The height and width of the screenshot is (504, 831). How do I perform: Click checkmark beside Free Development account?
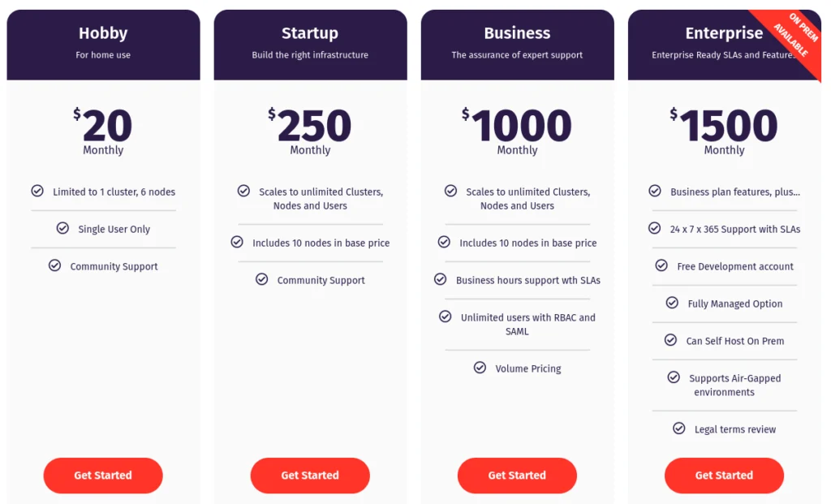tap(661, 265)
